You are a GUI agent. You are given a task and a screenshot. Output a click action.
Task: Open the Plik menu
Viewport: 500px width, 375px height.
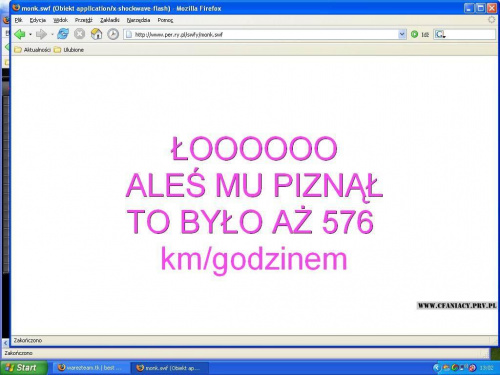coord(18,20)
